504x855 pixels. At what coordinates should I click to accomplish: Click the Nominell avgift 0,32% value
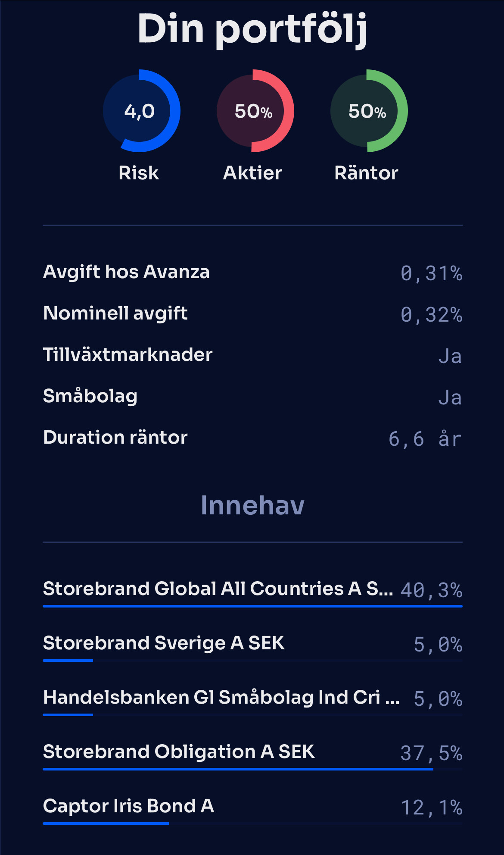tap(431, 314)
